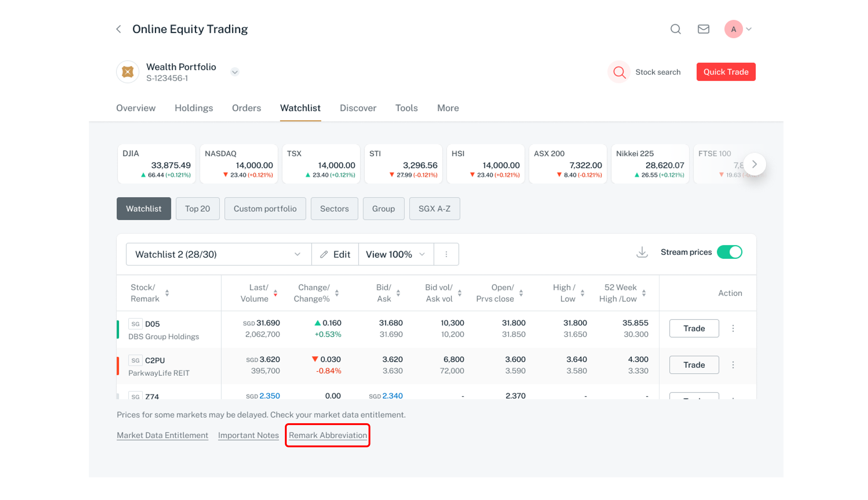Go back using the header arrow
The height and width of the screenshot is (500, 868).
(x=119, y=29)
